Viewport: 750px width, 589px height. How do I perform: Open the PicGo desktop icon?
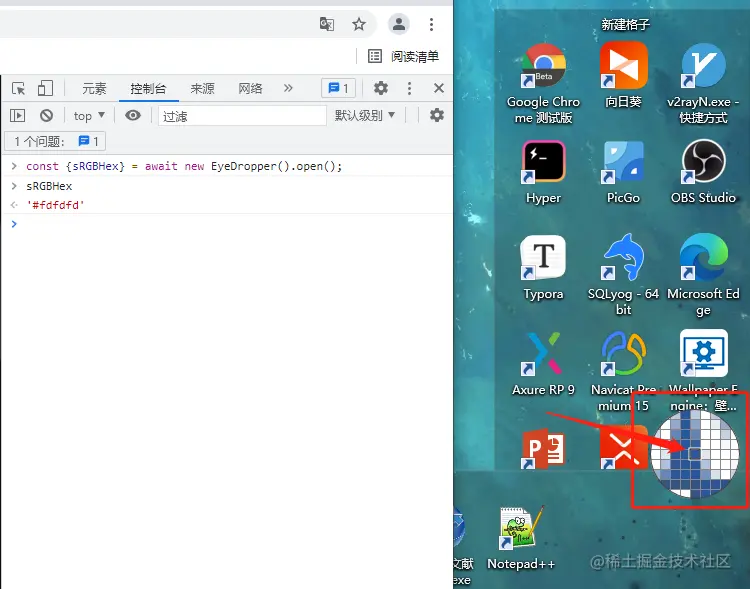pos(623,172)
